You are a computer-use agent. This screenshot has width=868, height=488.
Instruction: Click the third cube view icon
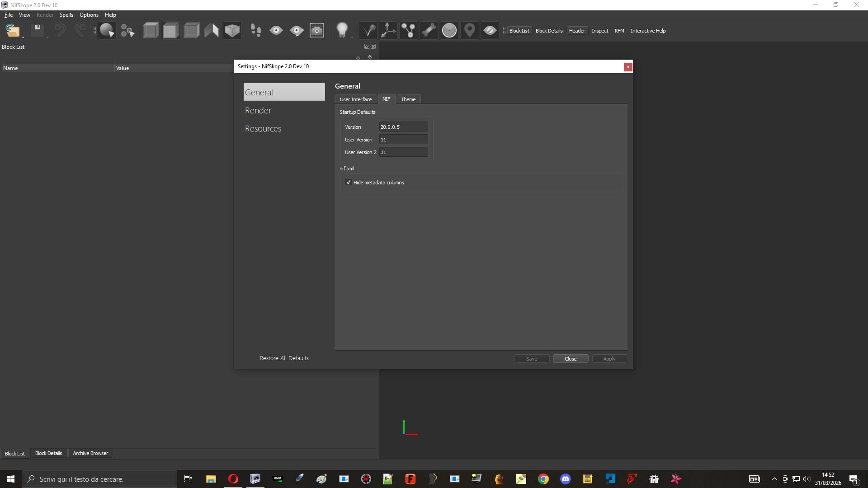pos(191,31)
